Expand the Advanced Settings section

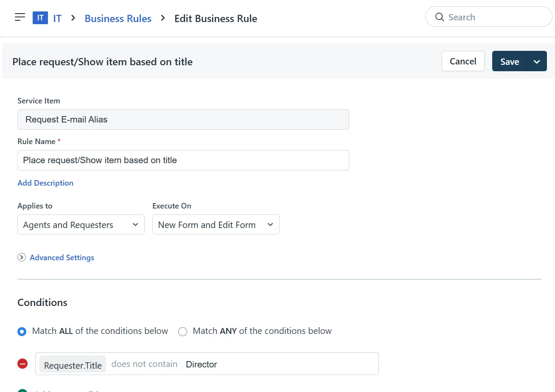tap(62, 258)
